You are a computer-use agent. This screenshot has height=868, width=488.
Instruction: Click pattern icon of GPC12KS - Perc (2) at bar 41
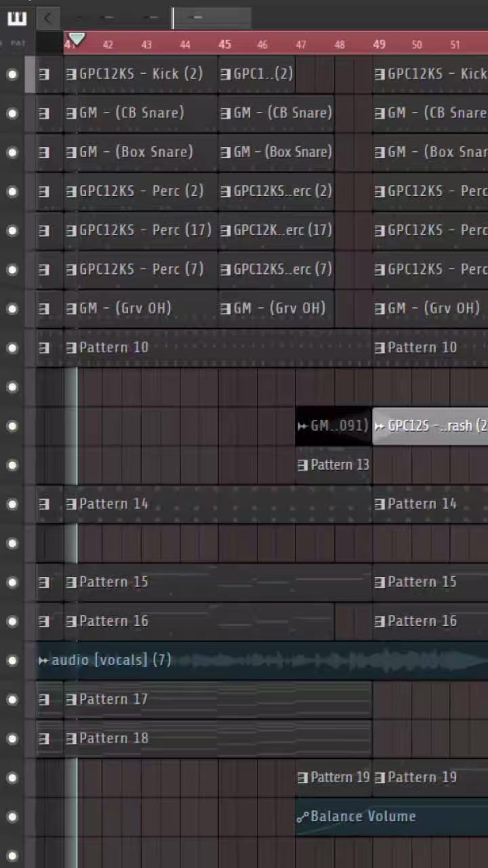point(71,191)
